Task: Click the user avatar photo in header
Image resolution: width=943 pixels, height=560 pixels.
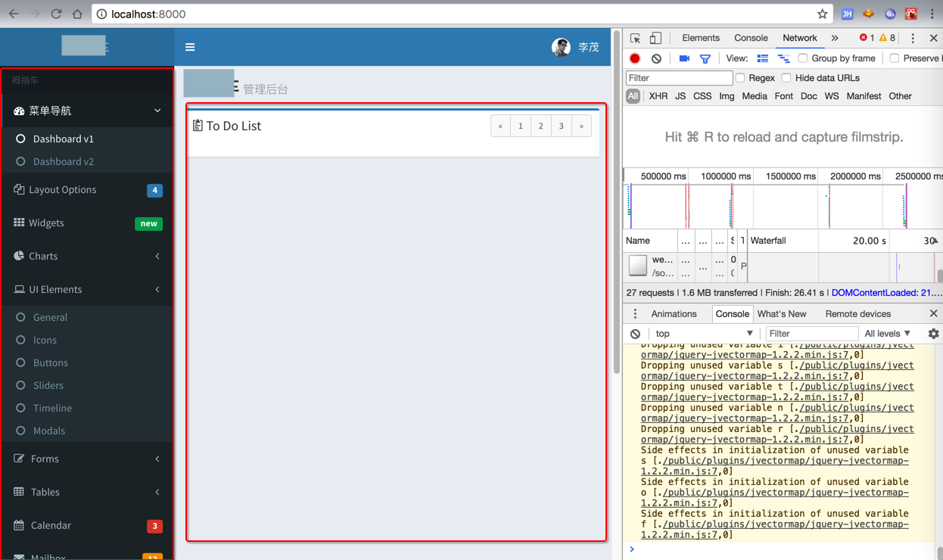Action: [561, 47]
